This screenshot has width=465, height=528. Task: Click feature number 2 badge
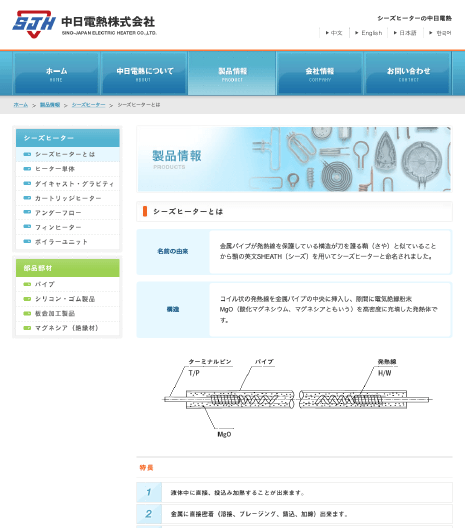(x=149, y=514)
